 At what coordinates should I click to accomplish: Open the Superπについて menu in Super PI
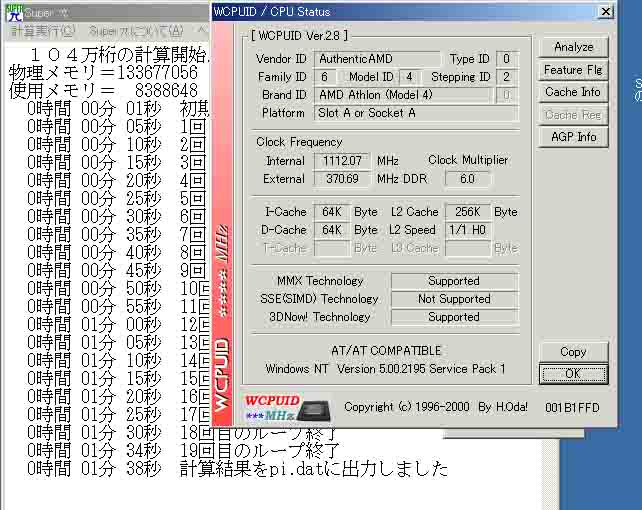point(136,31)
